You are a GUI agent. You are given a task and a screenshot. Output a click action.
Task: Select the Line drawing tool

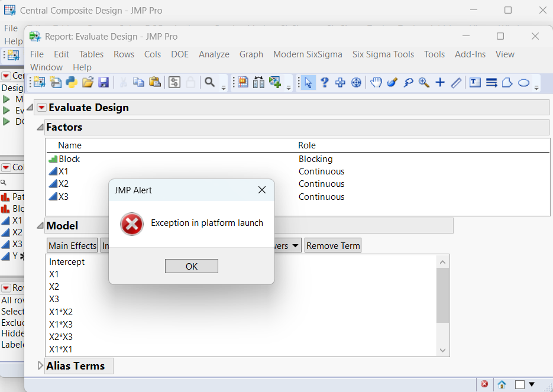click(457, 83)
